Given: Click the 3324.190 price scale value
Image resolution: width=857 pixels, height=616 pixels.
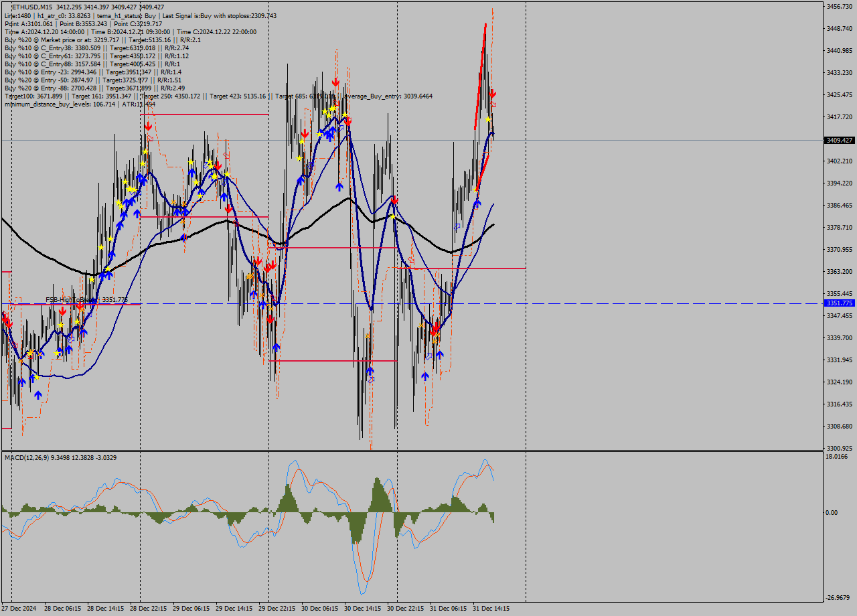Looking at the screenshot, I should (839, 382).
